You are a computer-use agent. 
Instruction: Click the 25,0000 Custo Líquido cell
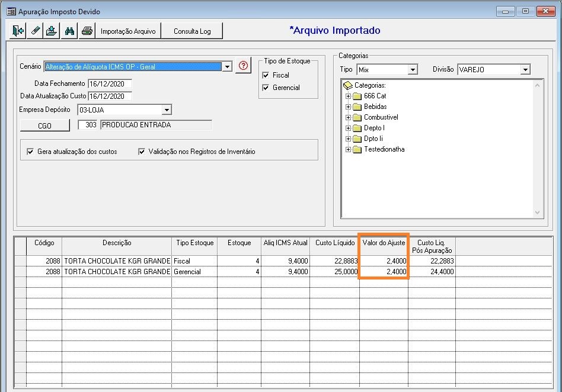tap(335, 272)
